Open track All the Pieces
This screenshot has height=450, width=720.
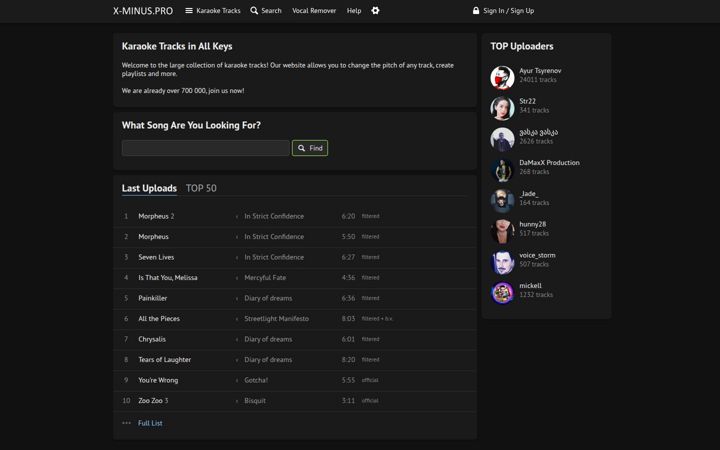click(x=159, y=319)
